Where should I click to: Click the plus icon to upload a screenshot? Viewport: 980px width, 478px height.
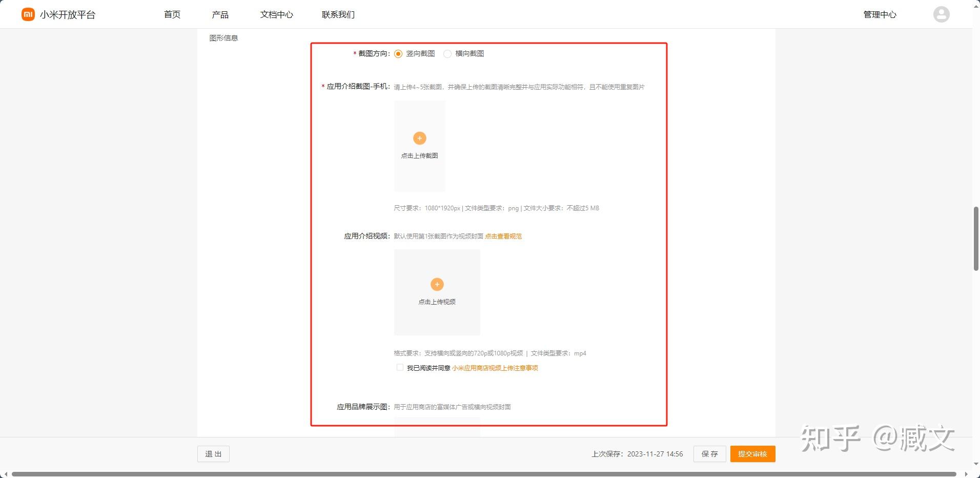click(x=419, y=138)
